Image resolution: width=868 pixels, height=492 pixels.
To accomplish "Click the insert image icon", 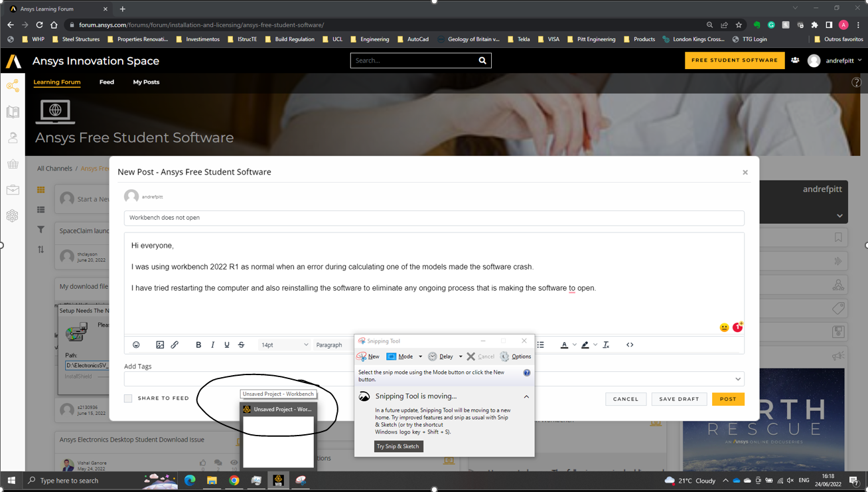I will pyautogui.click(x=160, y=345).
